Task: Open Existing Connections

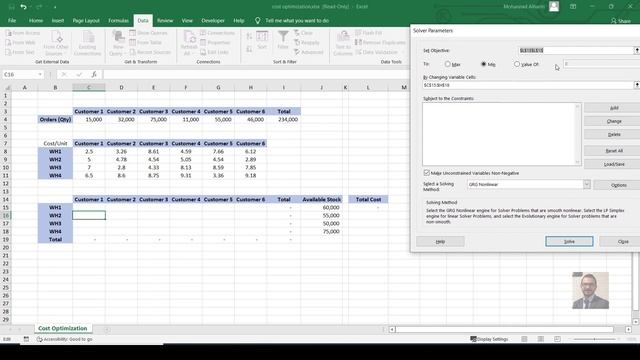Action: [87, 43]
